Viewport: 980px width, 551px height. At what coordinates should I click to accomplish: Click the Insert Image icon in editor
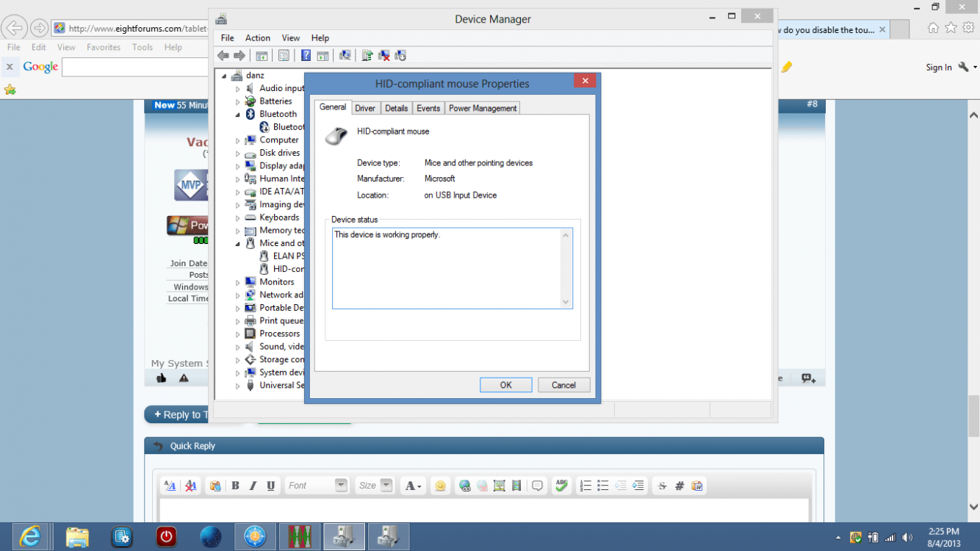click(500, 486)
